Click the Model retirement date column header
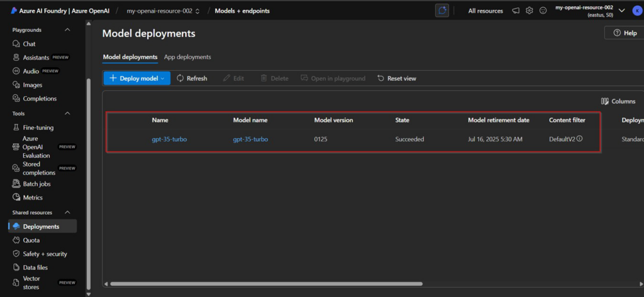 coord(499,120)
